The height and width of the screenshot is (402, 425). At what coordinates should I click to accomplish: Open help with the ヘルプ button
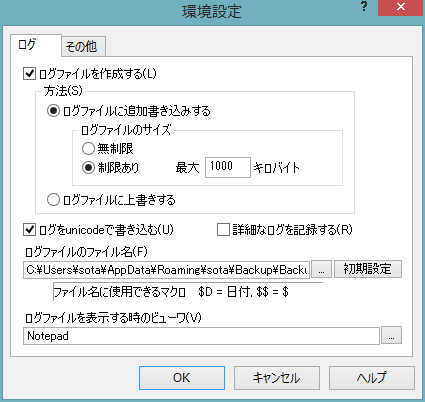click(372, 378)
